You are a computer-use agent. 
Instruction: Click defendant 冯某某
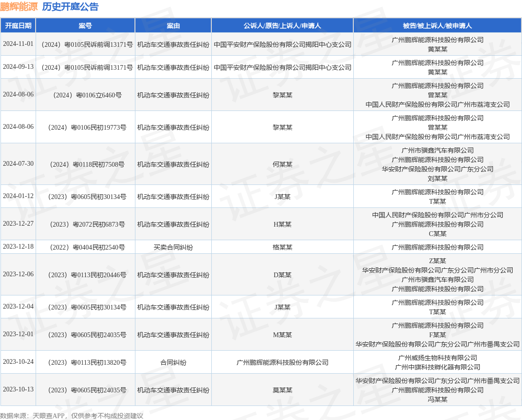click(x=438, y=399)
